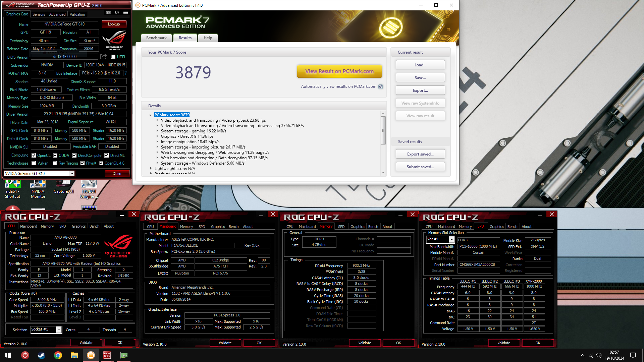Open the volume tray icon
The image size is (644, 362).
coord(599,355)
